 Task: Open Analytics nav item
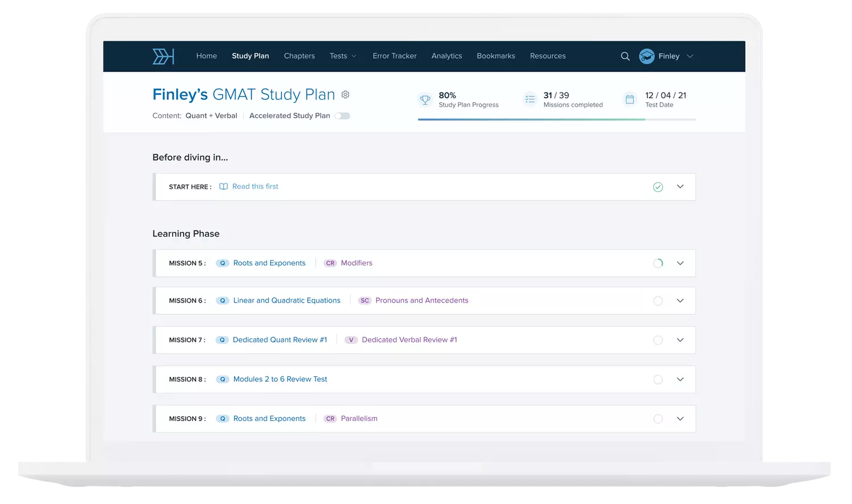pos(447,56)
